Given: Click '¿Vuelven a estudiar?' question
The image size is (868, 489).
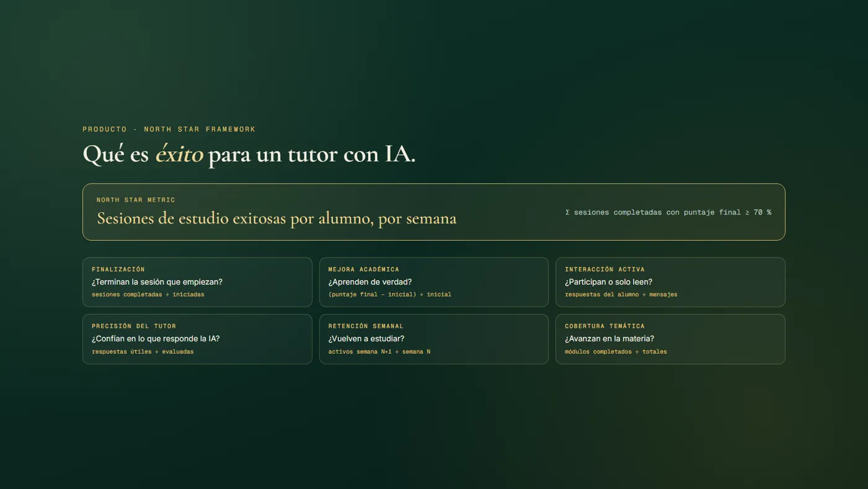Looking at the screenshot, I should (x=366, y=339).
